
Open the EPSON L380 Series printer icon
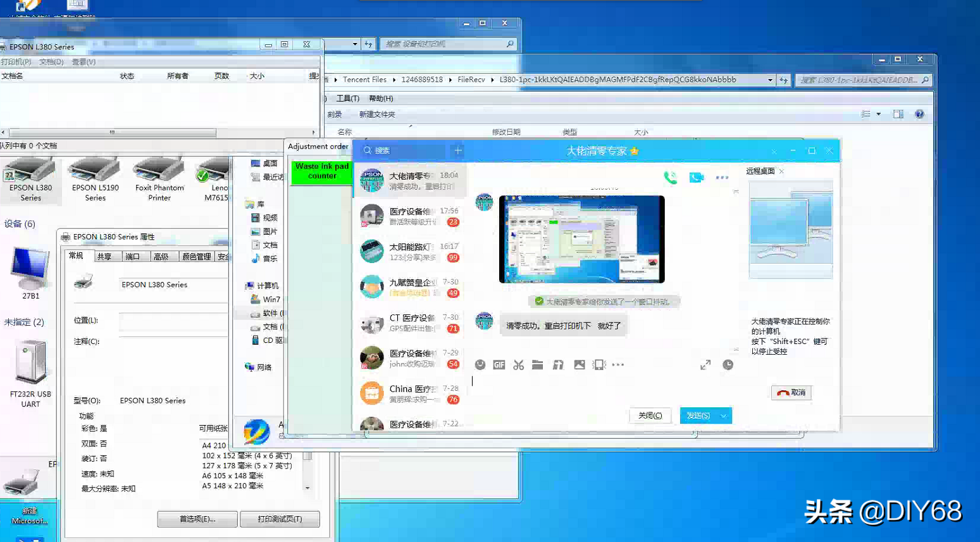click(30, 179)
